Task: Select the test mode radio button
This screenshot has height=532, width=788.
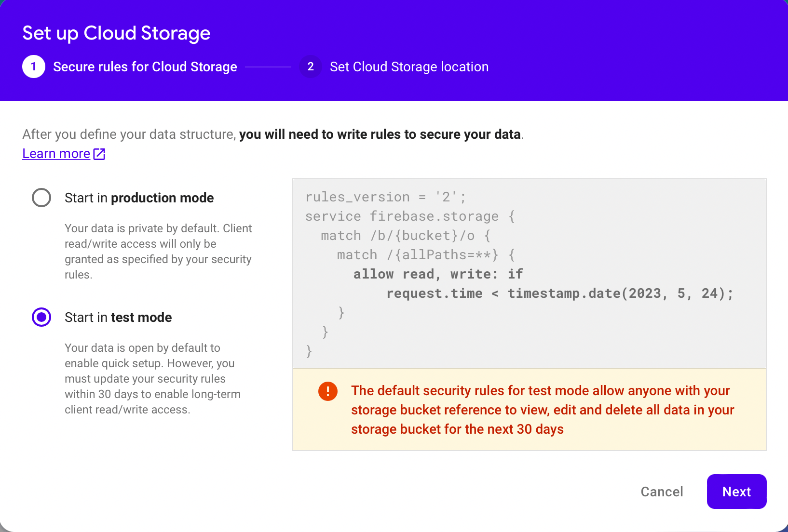Action: (41, 317)
